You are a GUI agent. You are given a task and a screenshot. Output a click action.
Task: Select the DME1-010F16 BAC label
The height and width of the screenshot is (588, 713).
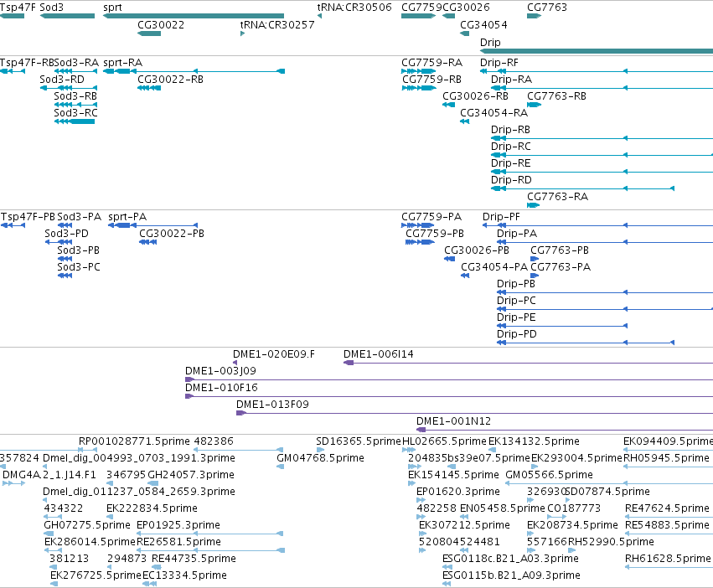221,388
